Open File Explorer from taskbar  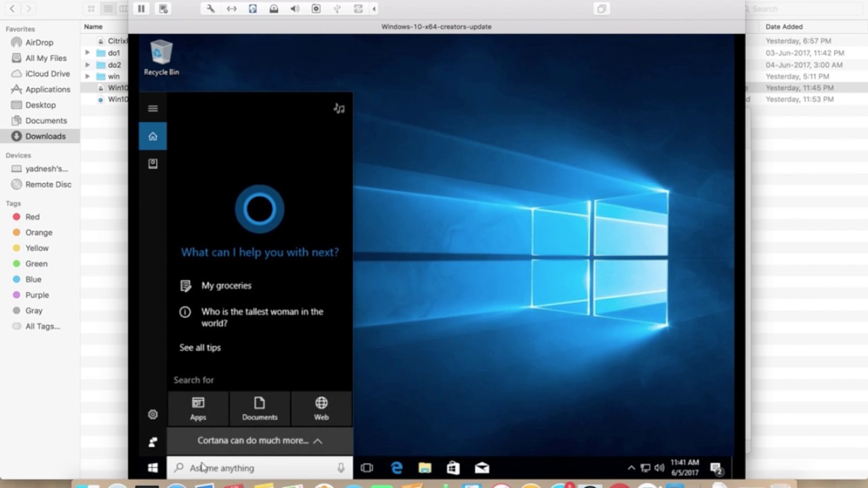425,468
